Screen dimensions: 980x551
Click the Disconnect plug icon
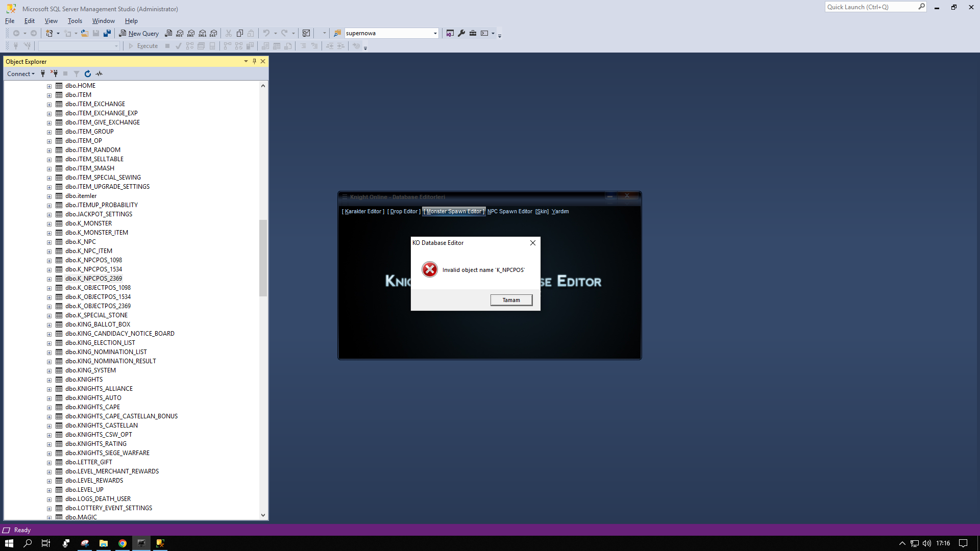[54, 74]
